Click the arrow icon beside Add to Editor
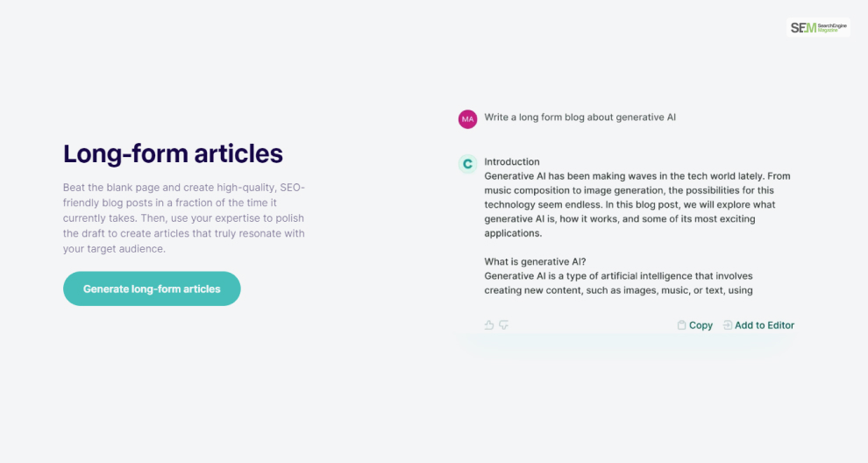 pyautogui.click(x=728, y=325)
